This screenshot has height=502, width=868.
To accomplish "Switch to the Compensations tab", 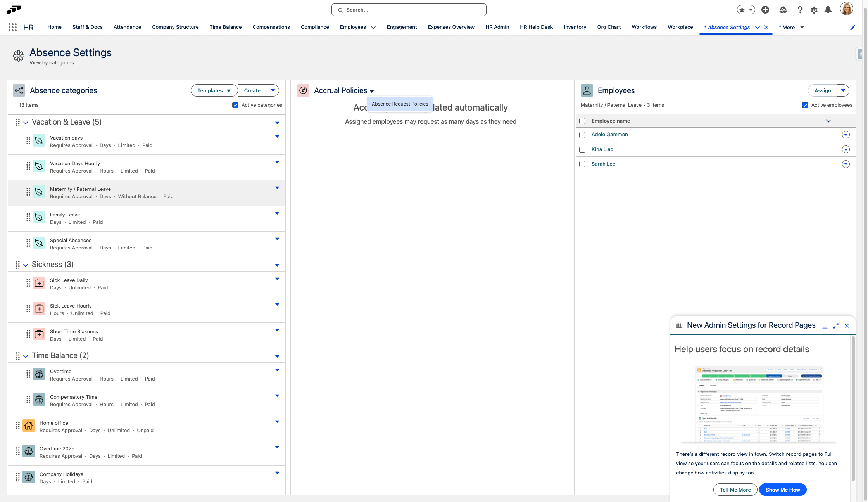I will tap(271, 27).
